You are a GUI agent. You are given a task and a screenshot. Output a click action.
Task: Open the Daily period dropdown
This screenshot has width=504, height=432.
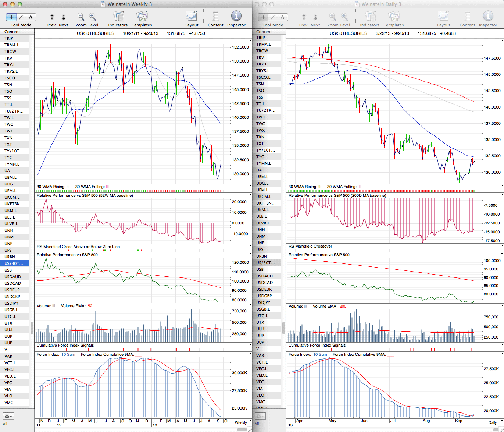[x=495, y=422]
